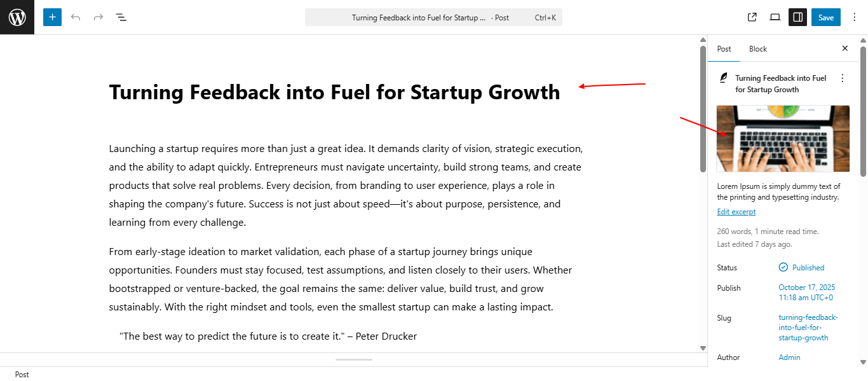Open the block inserter plus button

[x=52, y=17]
